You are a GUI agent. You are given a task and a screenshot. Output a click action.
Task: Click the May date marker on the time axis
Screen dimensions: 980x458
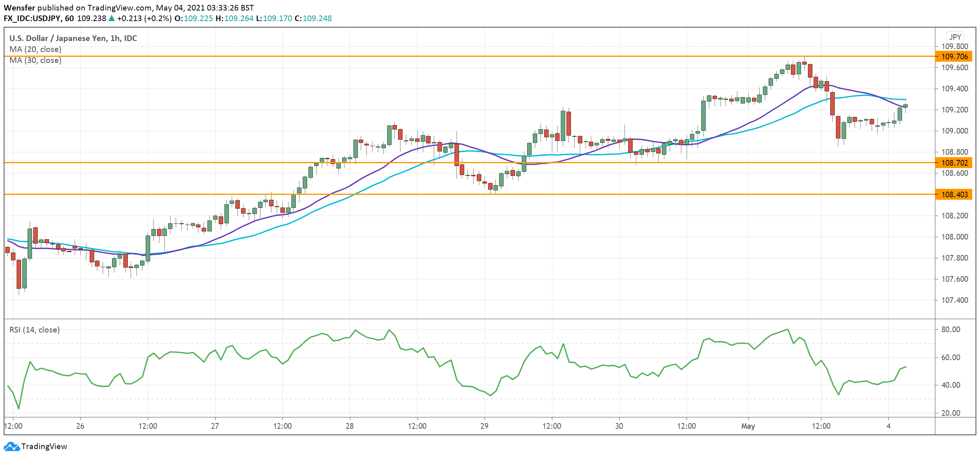(748, 426)
